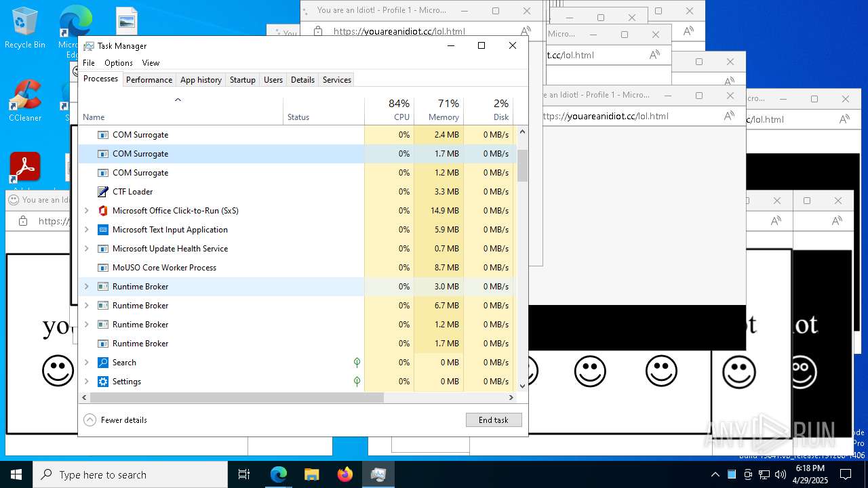Open Recycle Bin desktop icon
The height and width of the screenshot is (488, 868).
click(25, 28)
